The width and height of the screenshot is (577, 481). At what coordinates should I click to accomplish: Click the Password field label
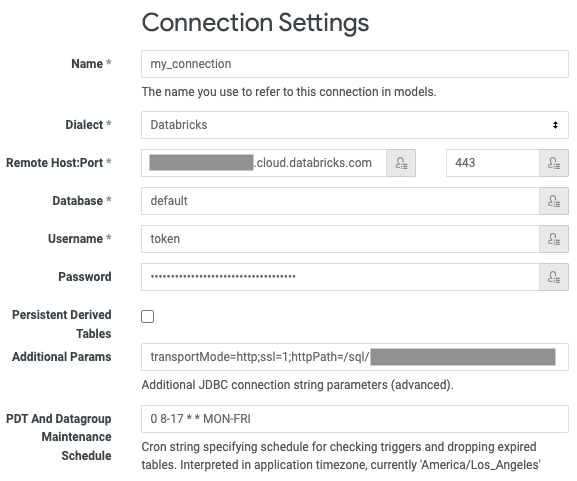point(85,277)
